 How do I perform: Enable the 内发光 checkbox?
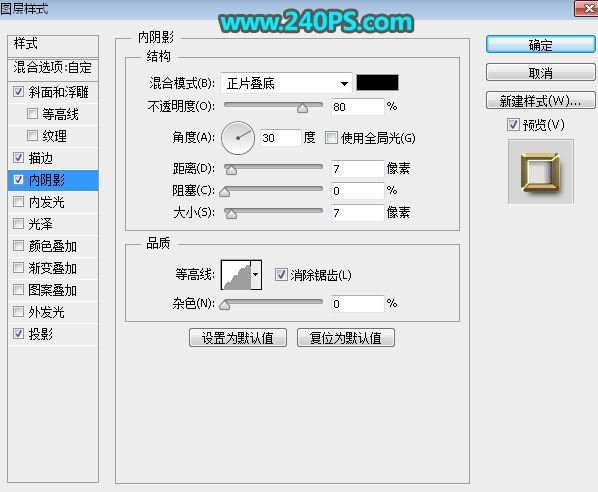[18, 201]
